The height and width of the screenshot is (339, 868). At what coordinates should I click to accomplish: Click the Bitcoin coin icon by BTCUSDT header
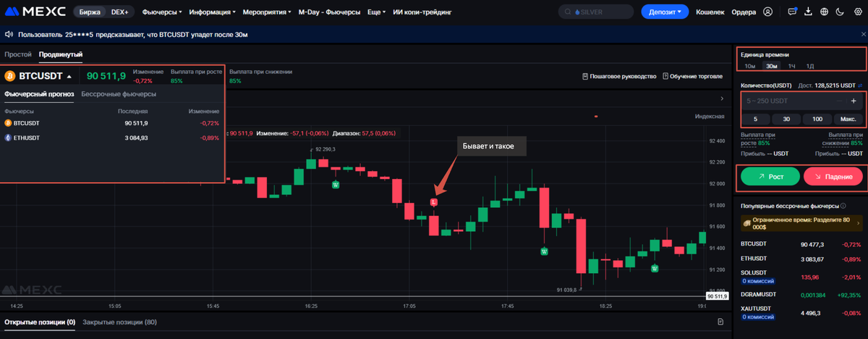(10, 75)
